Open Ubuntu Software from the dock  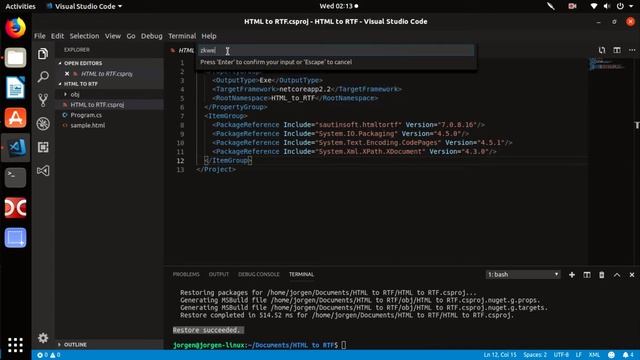[16, 118]
